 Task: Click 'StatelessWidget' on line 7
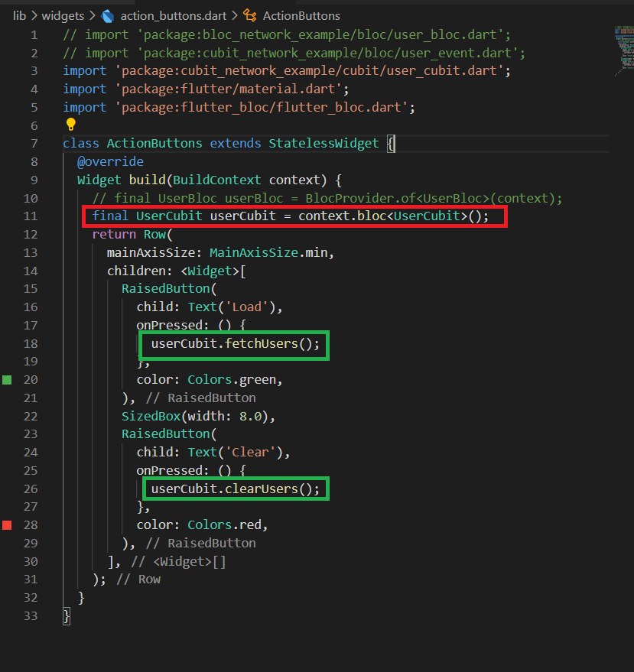[324, 143]
